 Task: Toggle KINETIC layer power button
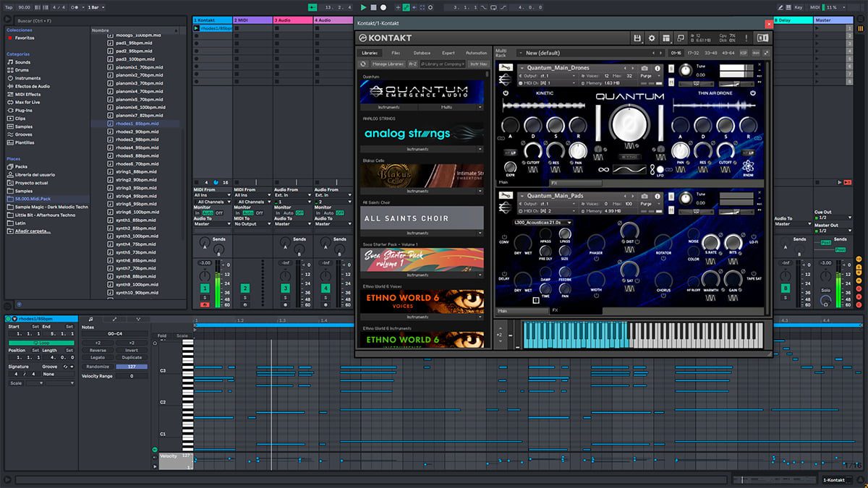pyautogui.click(x=504, y=93)
